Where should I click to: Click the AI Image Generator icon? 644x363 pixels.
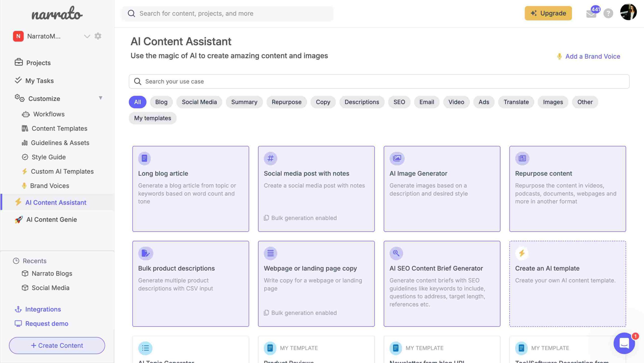point(396,159)
